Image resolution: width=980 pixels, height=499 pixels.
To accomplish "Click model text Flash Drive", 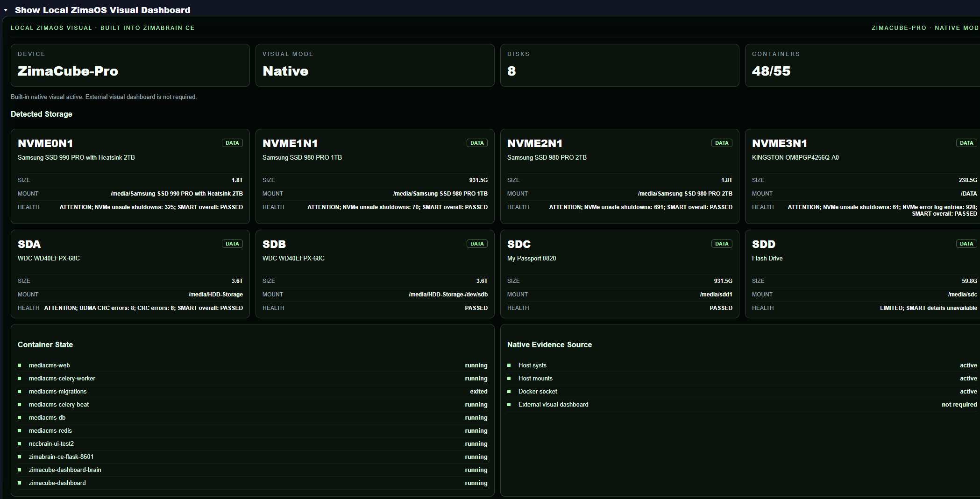I will (x=767, y=258).
